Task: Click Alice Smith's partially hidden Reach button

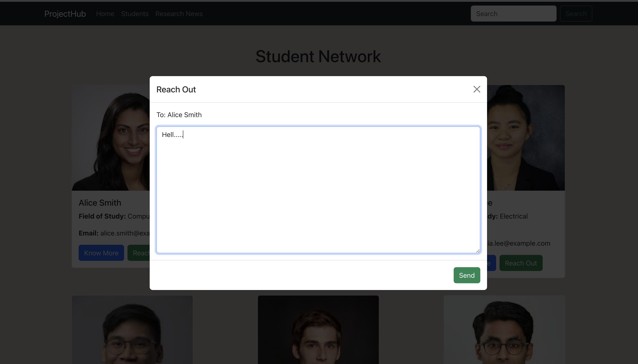Action: 139,253
